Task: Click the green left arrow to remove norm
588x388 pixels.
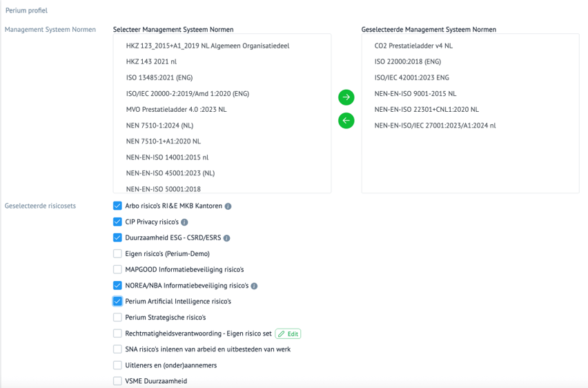Action: pyautogui.click(x=346, y=121)
